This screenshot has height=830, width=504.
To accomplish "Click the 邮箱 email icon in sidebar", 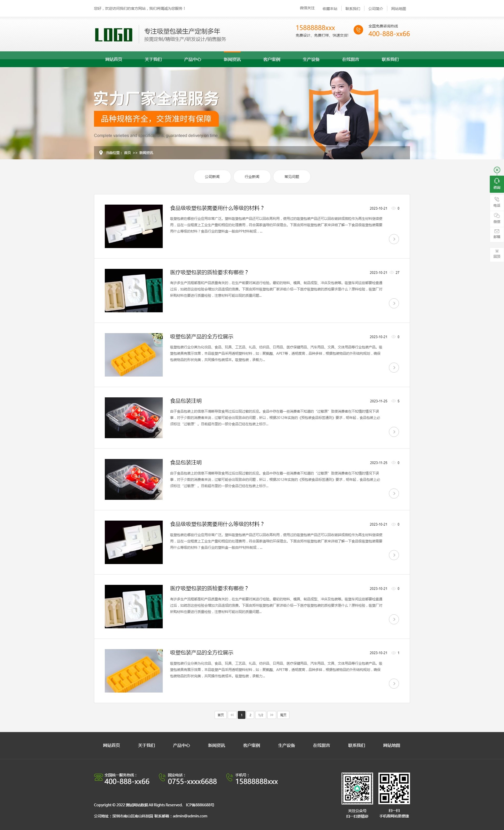I will tap(497, 233).
